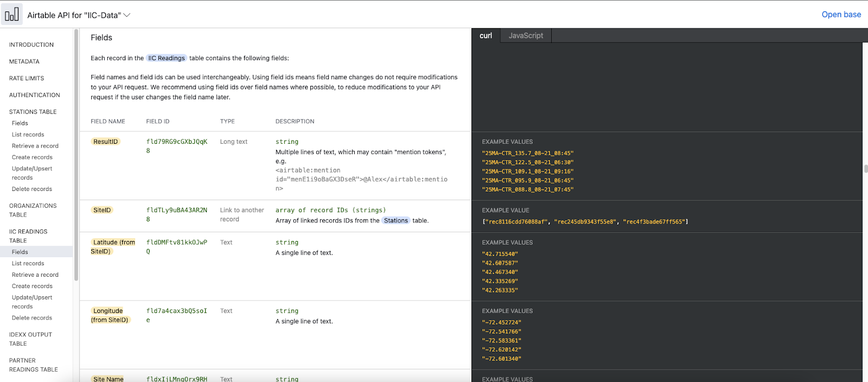Image resolution: width=868 pixels, height=382 pixels.
Task: Click the 'Stations' linked table tag
Action: click(396, 221)
